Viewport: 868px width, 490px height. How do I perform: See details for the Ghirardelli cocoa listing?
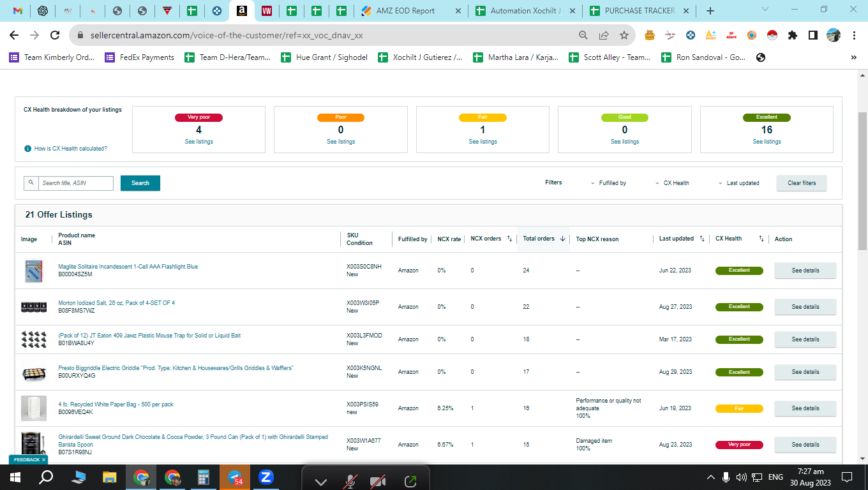805,445
